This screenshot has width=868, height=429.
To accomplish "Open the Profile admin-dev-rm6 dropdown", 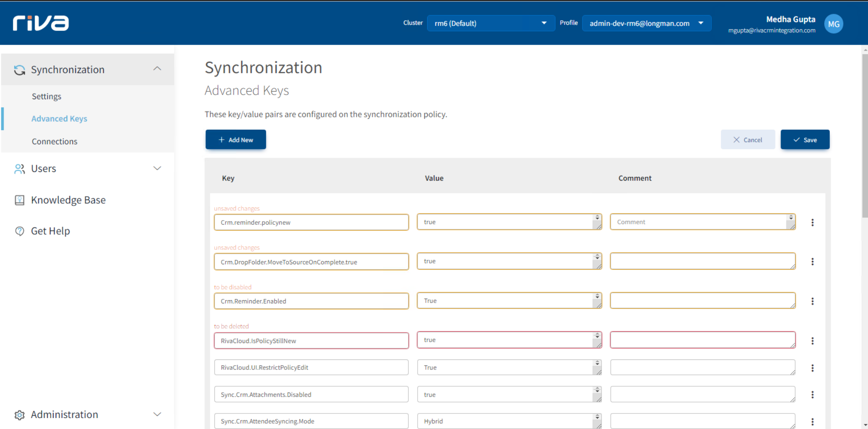I will point(647,23).
